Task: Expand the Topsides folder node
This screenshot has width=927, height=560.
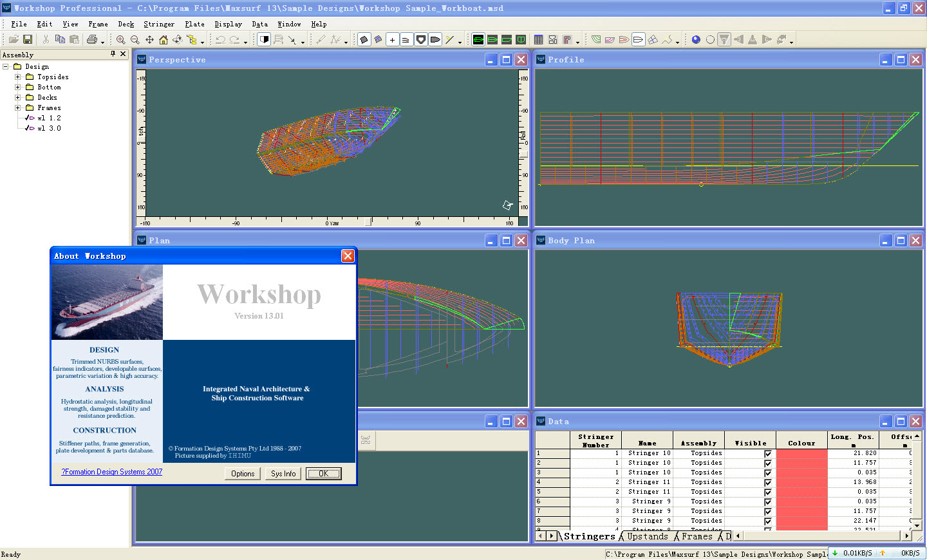Action: coord(17,77)
